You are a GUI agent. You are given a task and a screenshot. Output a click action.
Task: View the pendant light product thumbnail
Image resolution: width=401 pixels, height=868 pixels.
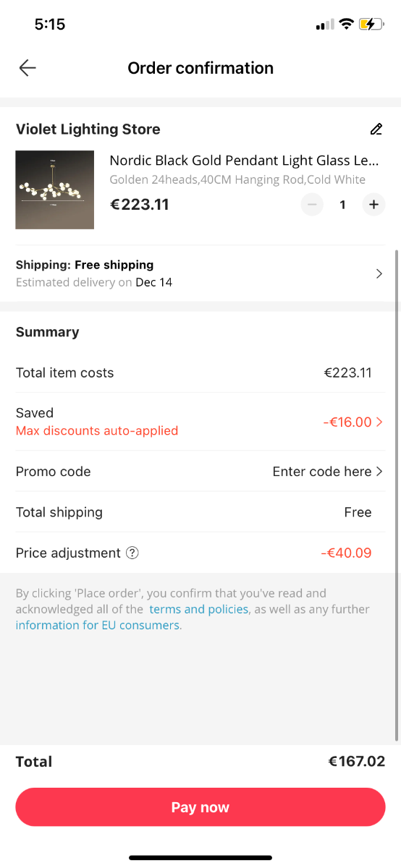[55, 190]
